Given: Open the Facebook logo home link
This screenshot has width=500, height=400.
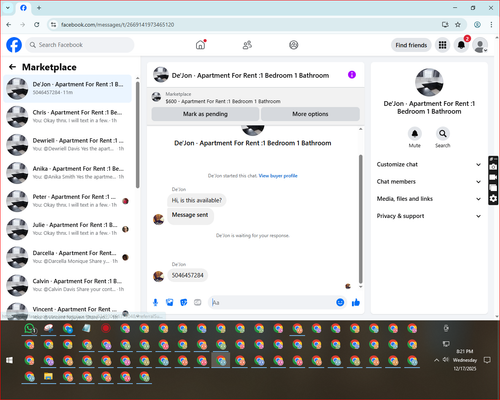Looking at the screenshot, I should point(14,45).
